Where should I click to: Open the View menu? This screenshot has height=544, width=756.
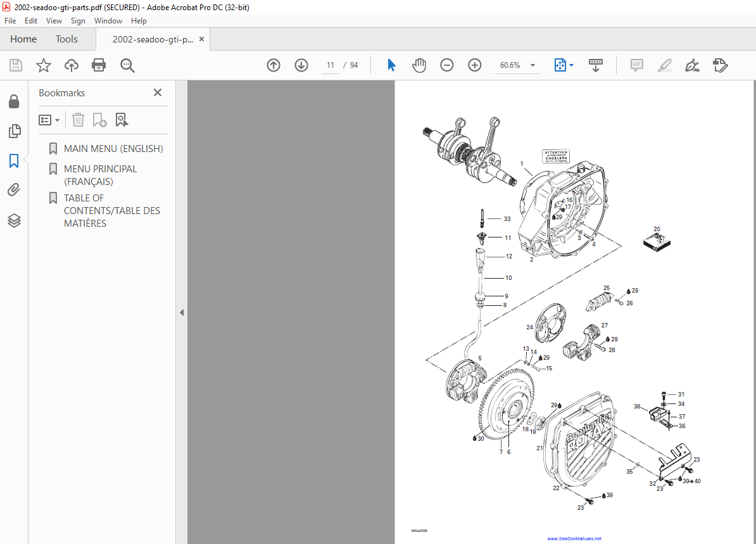[x=54, y=21]
